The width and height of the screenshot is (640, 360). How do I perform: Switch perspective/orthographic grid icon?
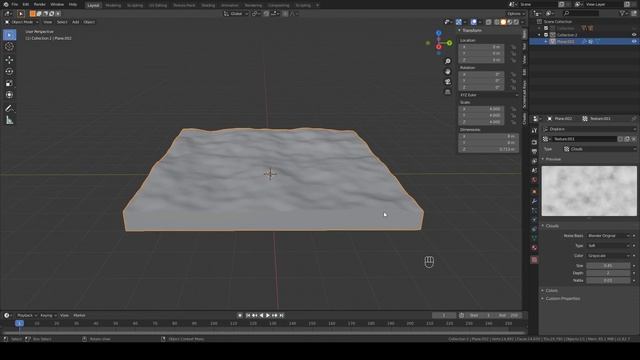(x=448, y=92)
